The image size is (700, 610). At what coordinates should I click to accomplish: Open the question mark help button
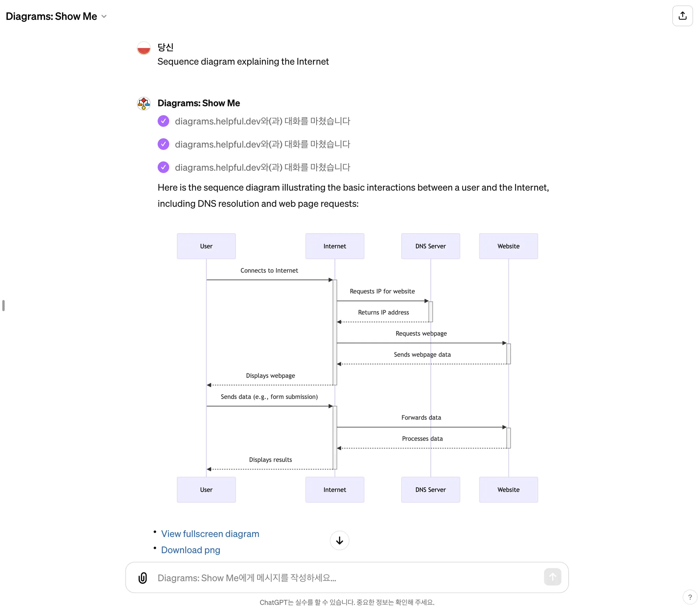[x=690, y=597]
